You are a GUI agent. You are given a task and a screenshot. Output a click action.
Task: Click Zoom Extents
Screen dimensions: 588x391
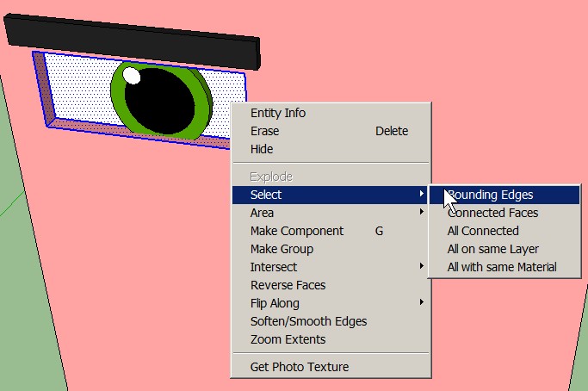[288, 339]
